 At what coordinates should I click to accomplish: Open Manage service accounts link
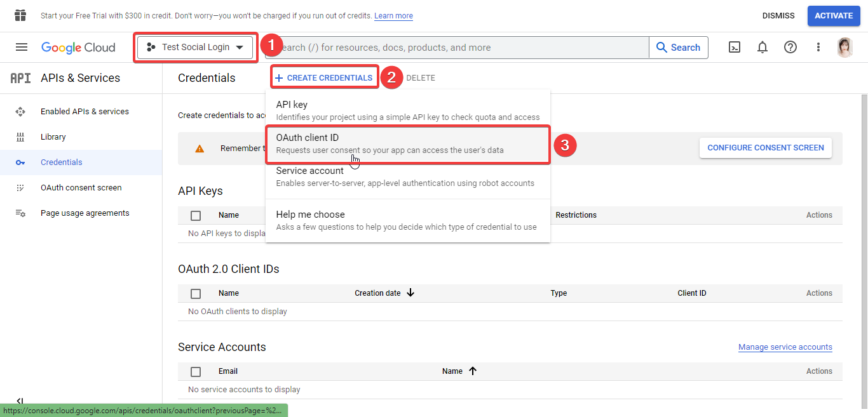[x=785, y=347]
